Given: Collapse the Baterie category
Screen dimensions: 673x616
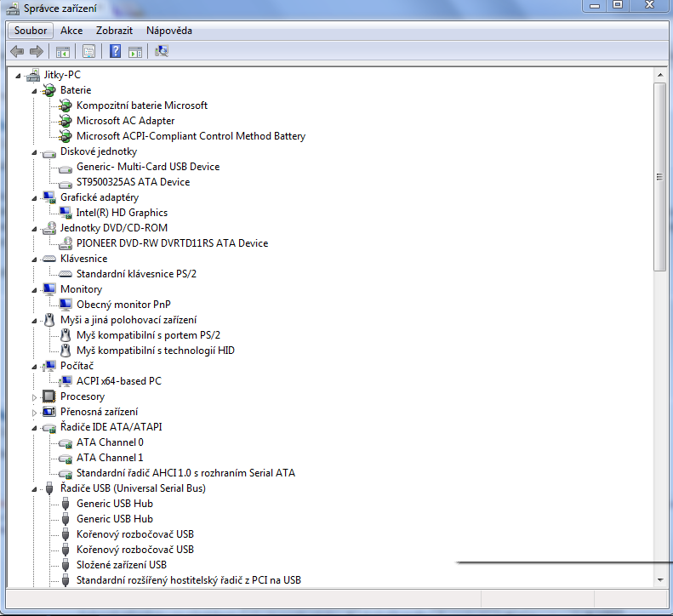Looking at the screenshot, I should pyautogui.click(x=34, y=91).
